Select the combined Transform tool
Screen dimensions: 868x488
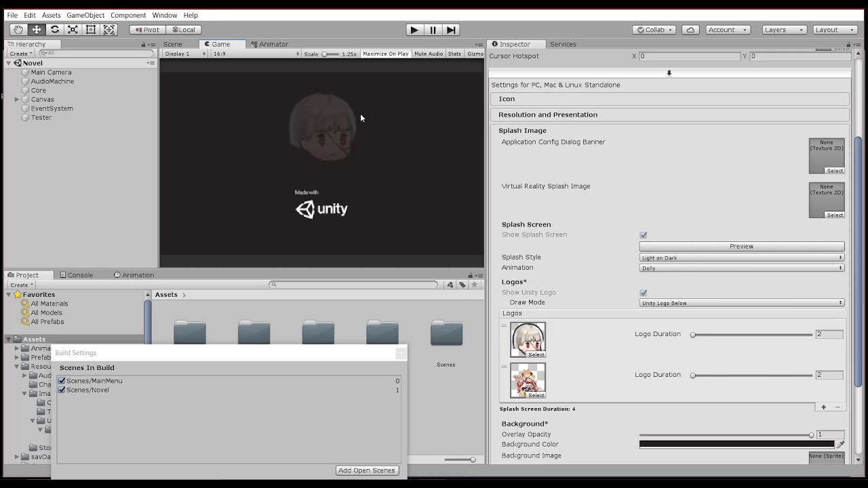coord(109,30)
